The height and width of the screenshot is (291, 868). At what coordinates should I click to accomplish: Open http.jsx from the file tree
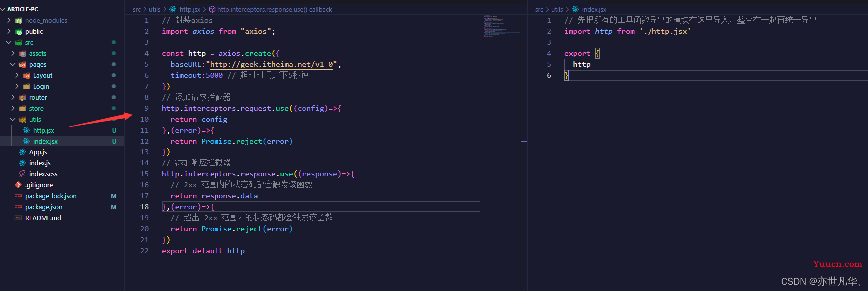44,130
